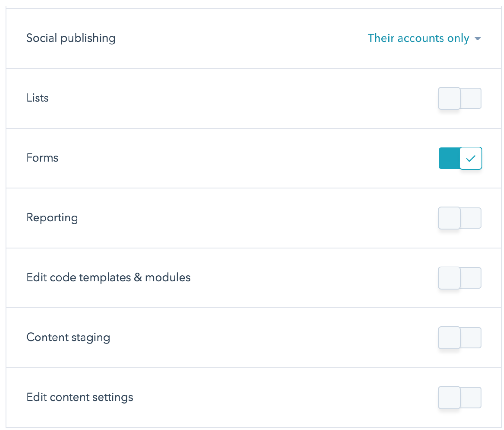Select the 'Forms' label text
504x430 pixels.
pyautogui.click(x=42, y=158)
